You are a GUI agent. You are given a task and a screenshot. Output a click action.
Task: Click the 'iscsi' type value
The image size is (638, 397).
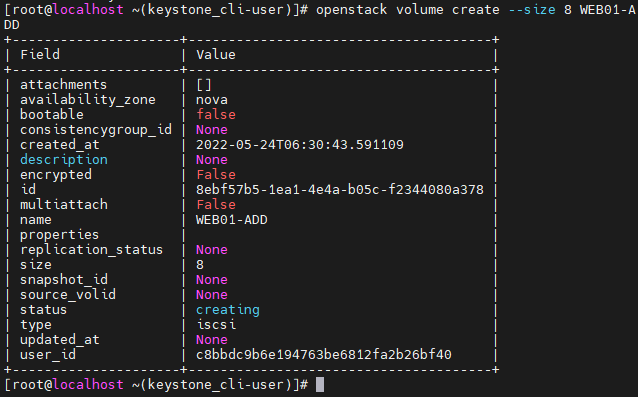click(216, 325)
